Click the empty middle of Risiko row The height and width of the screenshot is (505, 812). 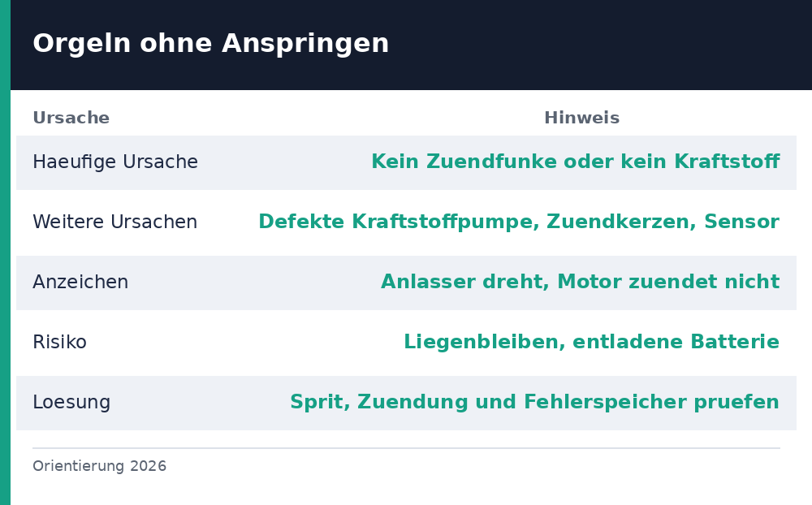pos(245,342)
